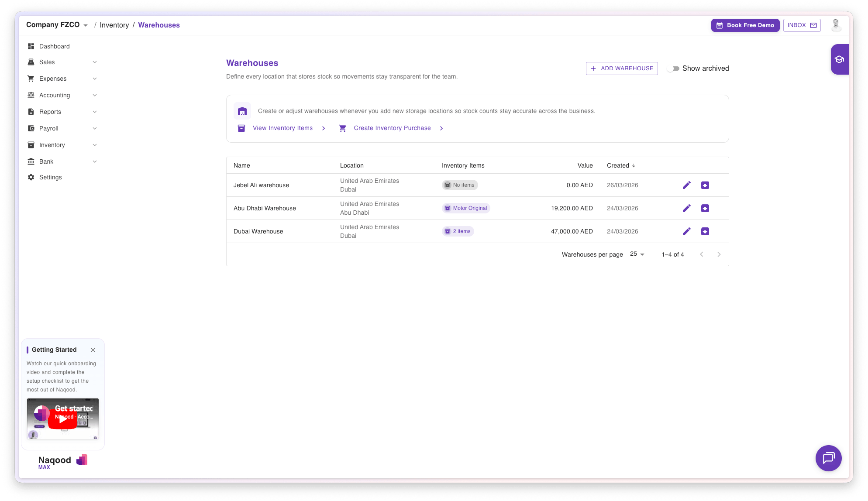
Task: Go to next page of warehouses
Action: click(719, 254)
